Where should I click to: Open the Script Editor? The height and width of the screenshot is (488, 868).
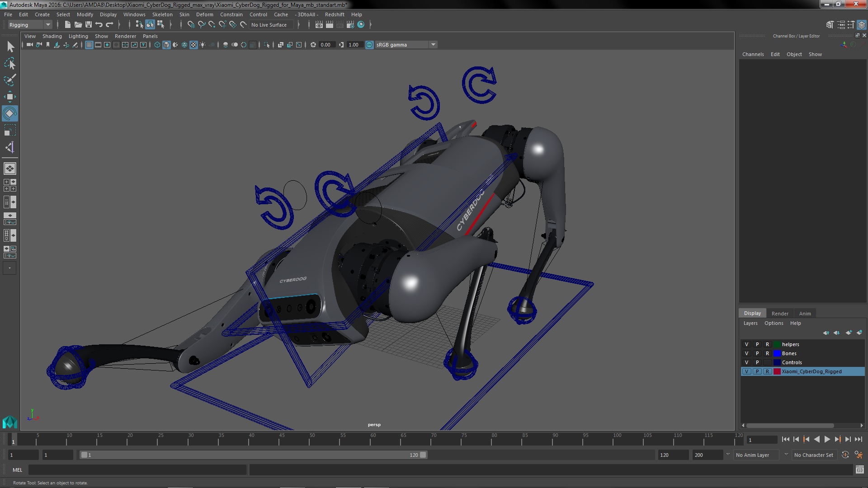click(860, 470)
